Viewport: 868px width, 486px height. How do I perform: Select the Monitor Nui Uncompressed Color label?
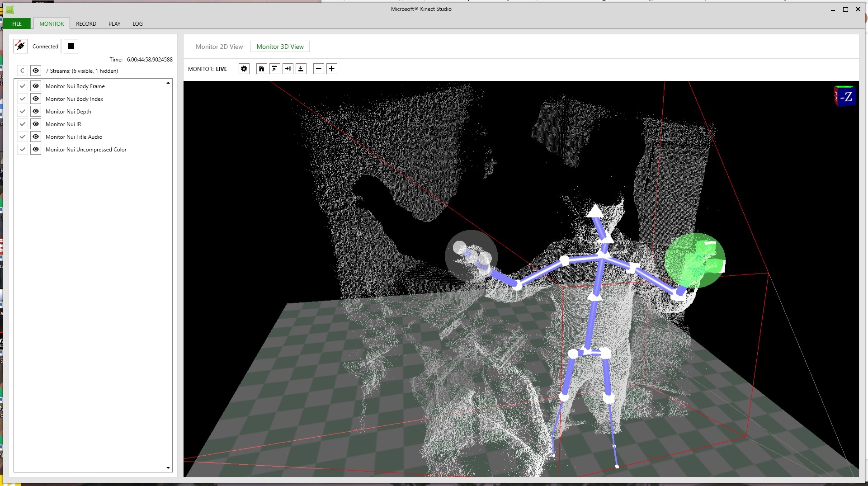click(x=86, y=149)
